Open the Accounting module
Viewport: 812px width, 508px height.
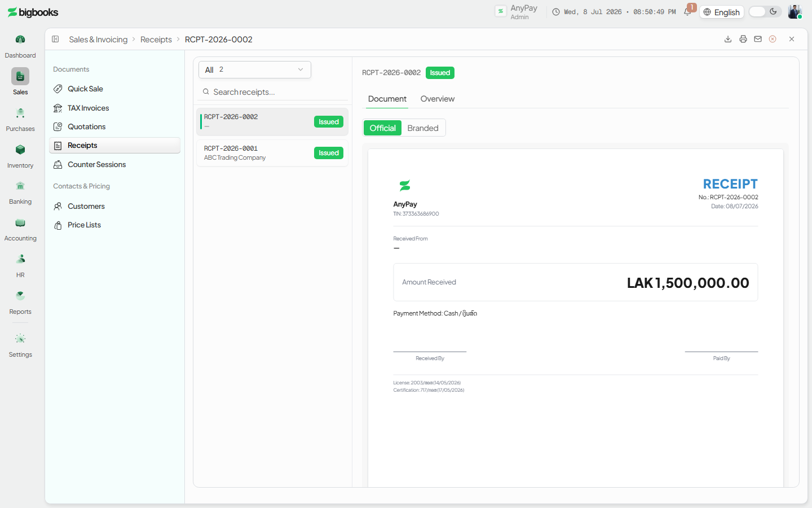[x=20, y=229]
